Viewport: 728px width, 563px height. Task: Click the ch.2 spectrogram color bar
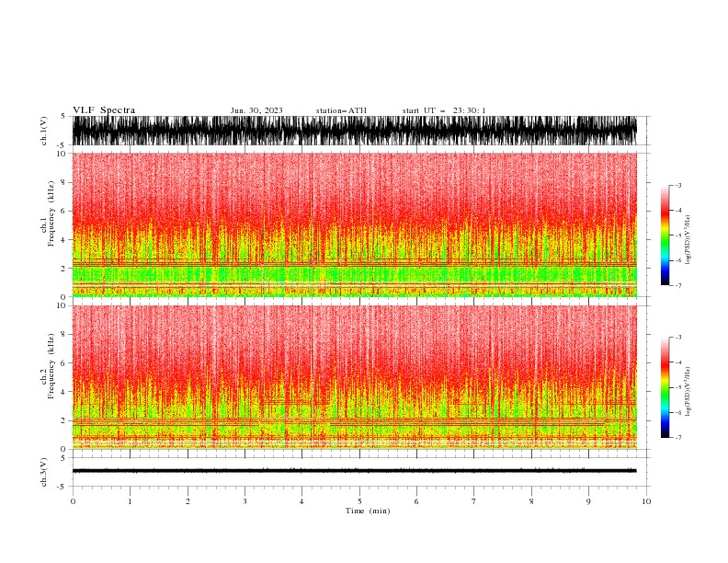pyautogui.click(x=665, y=387)
